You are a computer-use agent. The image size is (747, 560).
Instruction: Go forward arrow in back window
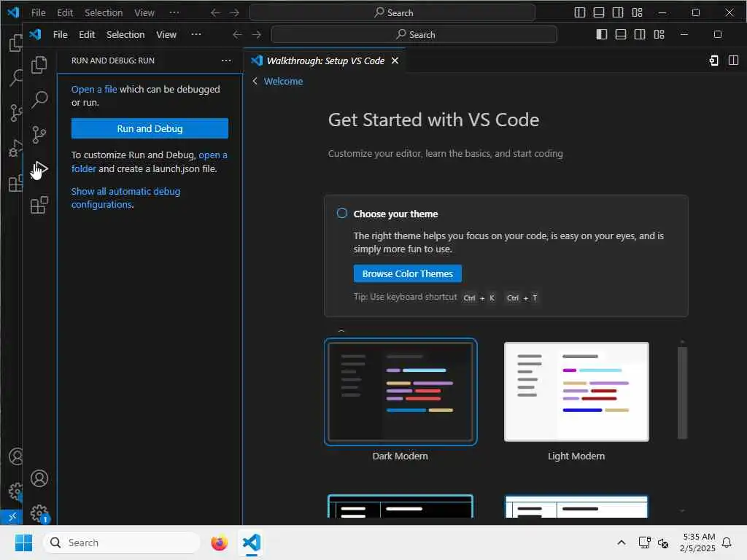(x=234, y=12)
